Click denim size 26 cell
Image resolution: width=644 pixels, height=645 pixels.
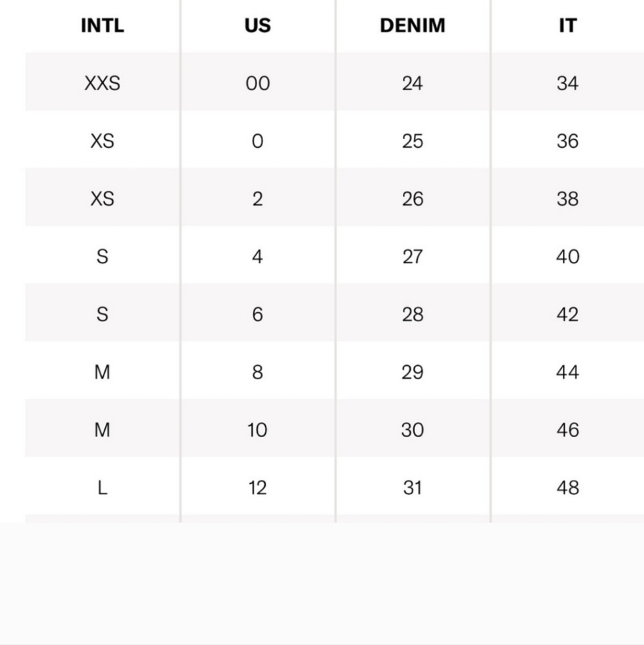click(413, 199)
